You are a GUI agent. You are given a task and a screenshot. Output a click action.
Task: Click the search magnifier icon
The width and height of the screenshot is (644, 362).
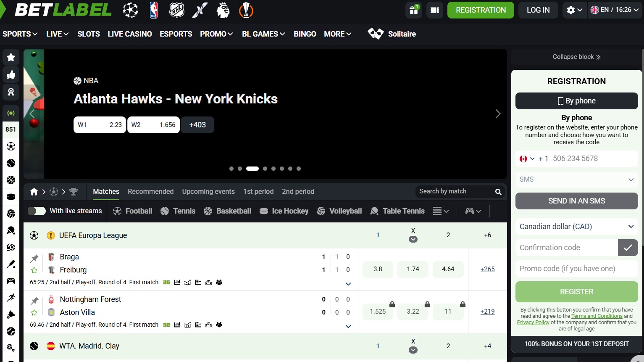point(498,192)
